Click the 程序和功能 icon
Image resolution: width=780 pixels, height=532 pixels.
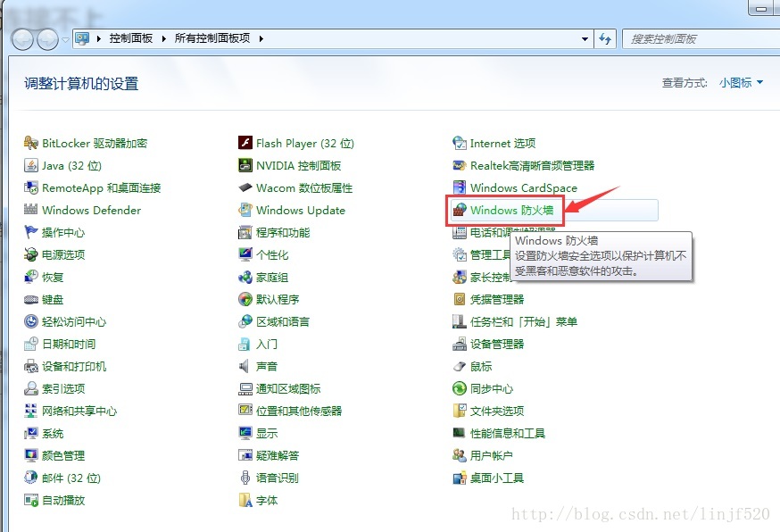[x=245, y=232]
